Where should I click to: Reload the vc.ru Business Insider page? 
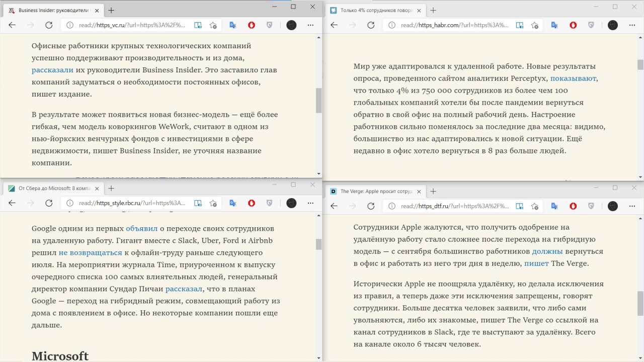pyautogui.click(x=49, y=25)
